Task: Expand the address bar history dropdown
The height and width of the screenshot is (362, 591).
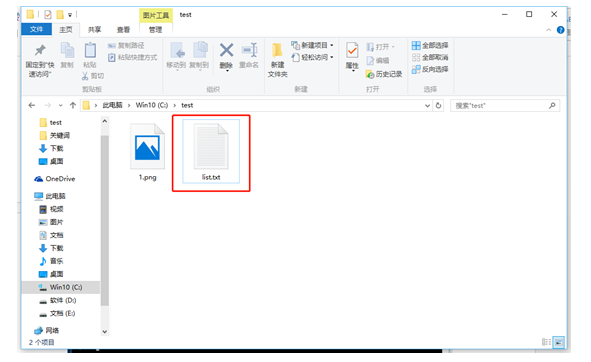Action: click(427, 106)
